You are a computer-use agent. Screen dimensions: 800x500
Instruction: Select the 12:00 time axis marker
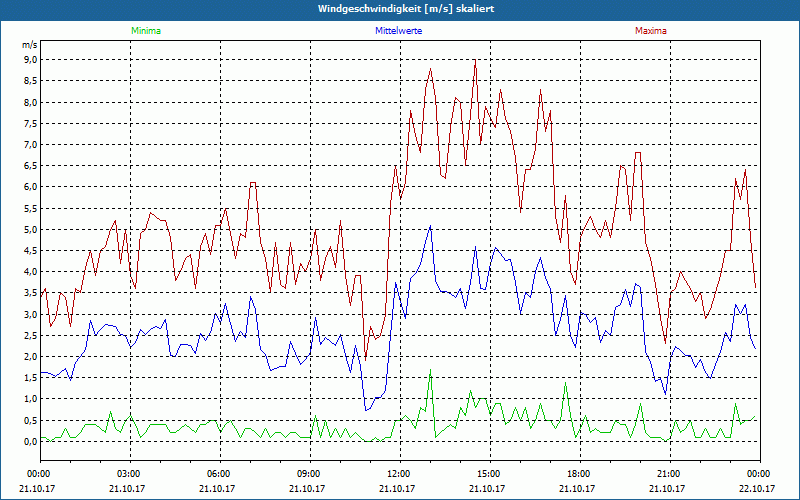(x=399, y=474)
